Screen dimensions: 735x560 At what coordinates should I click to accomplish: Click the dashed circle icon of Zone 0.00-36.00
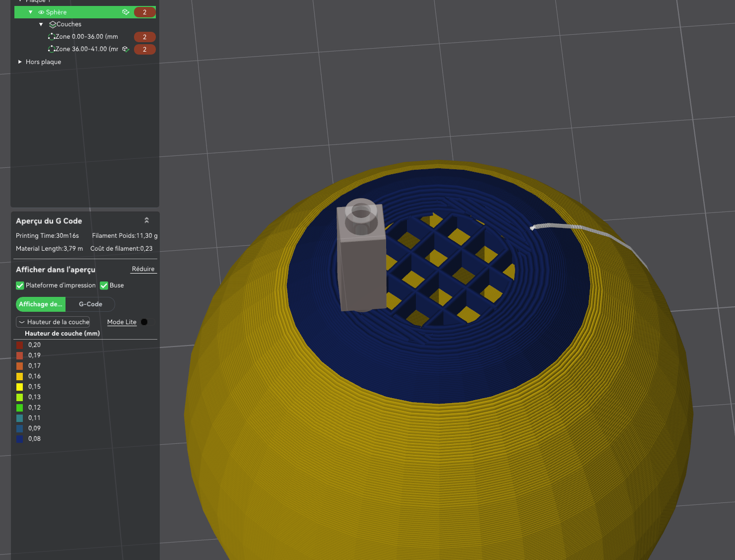(51, 37)
